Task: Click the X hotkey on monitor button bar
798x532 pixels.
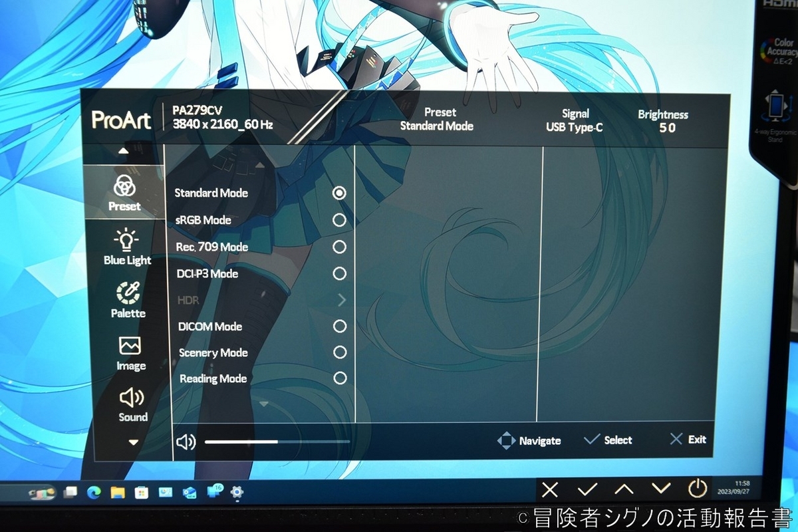Action: [x=549, y=490]
